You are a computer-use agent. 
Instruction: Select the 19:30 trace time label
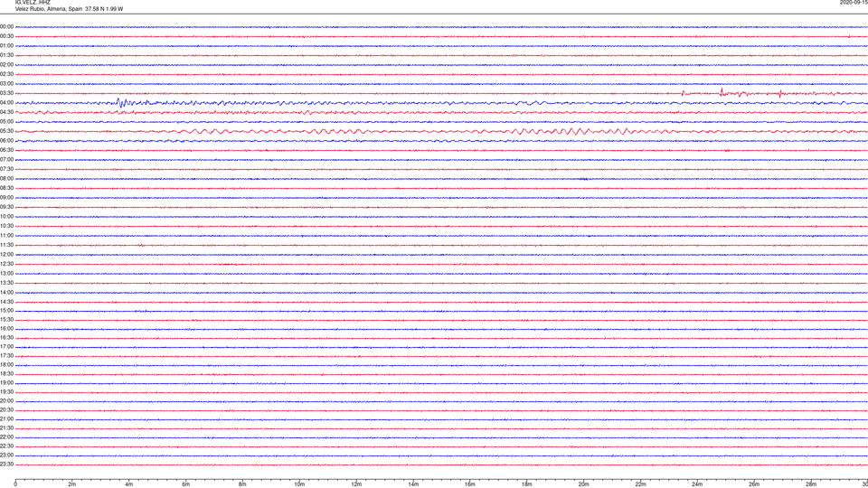(x=6, y=391)
